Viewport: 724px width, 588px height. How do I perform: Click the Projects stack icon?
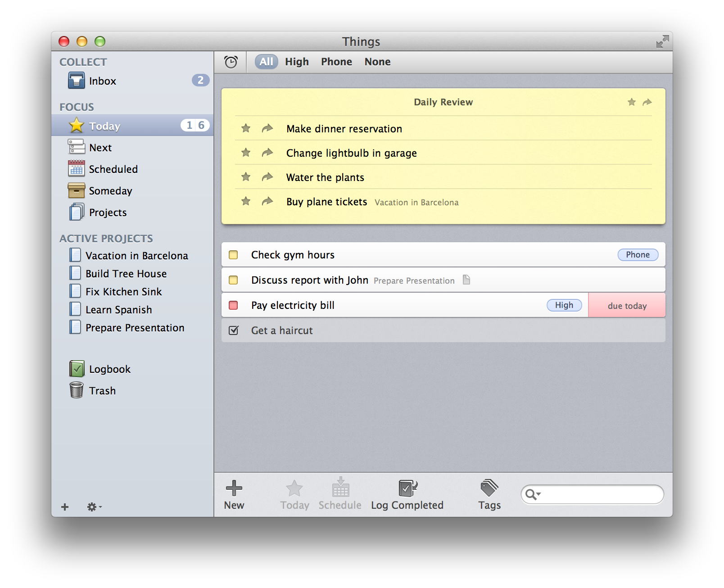76,212
